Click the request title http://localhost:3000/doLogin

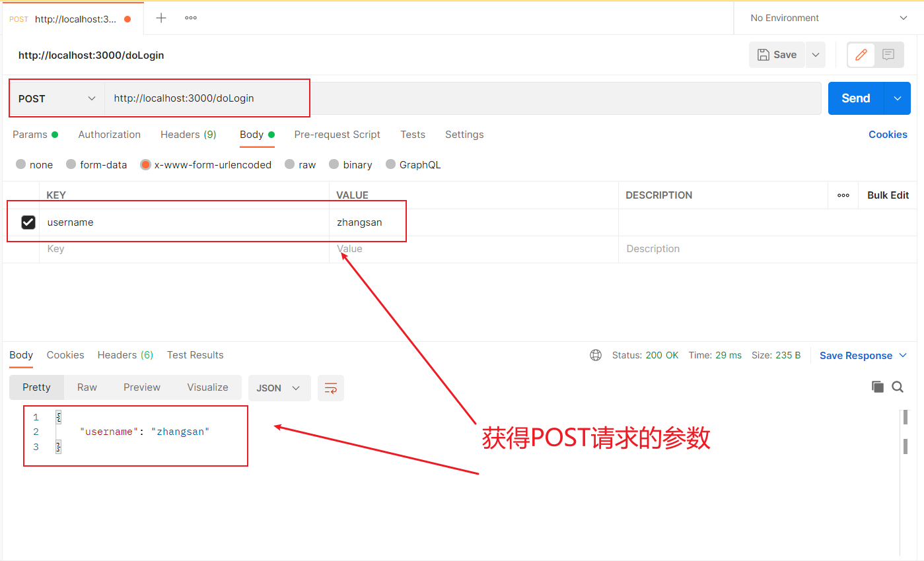[91, 55]
